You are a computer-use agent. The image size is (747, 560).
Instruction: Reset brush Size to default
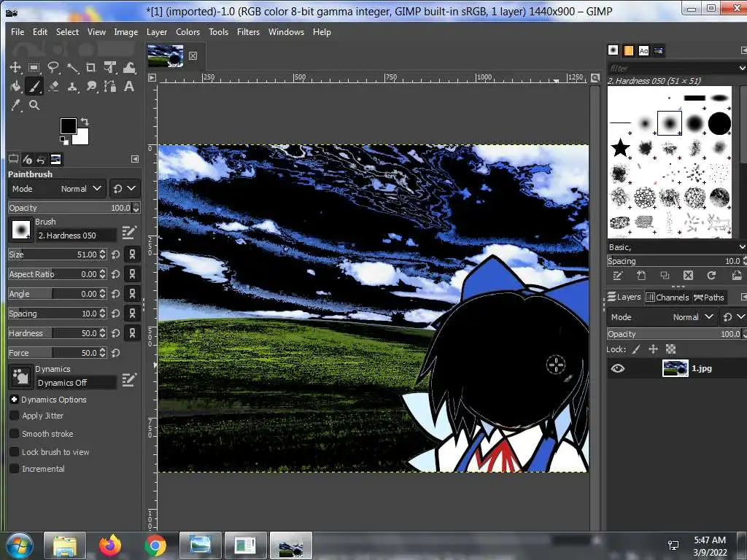[116, 254]
